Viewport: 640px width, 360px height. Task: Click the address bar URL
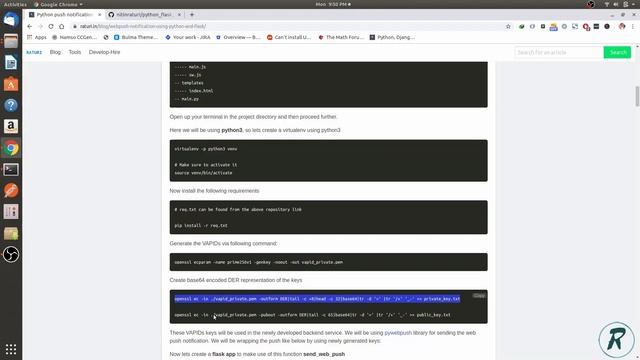tap(143, 26)
